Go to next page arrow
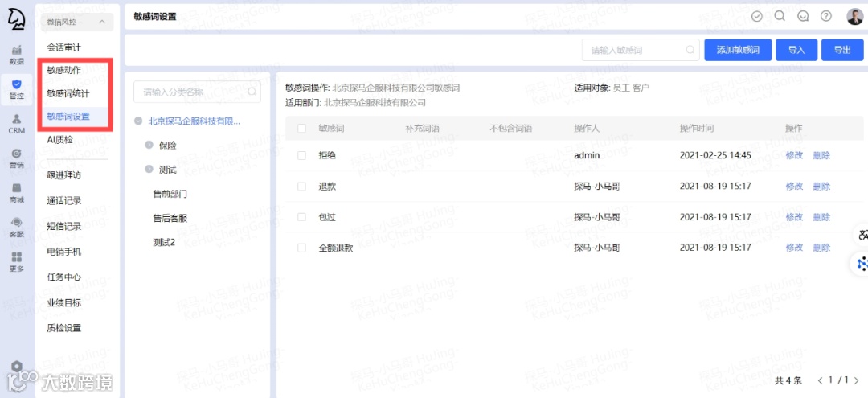The height and width of the screenshot is (398, 868). pyautogui.click(x=857, y=380)
